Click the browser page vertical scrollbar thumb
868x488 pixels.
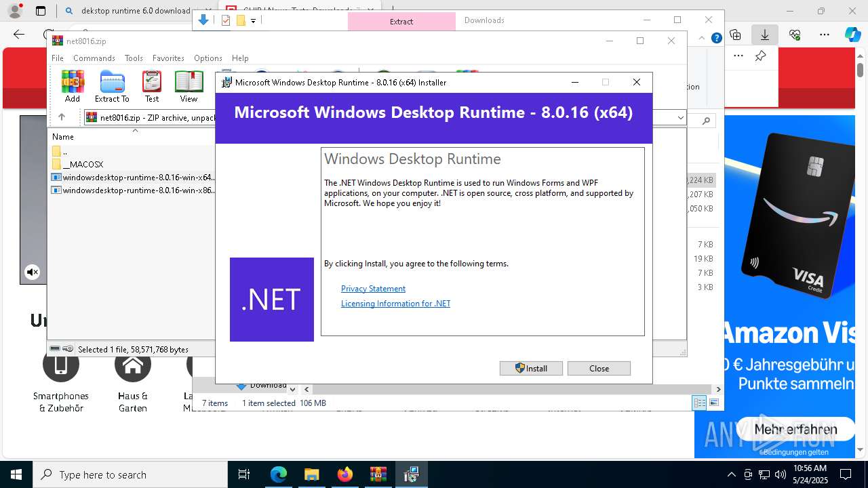click(x=860, y=69)
